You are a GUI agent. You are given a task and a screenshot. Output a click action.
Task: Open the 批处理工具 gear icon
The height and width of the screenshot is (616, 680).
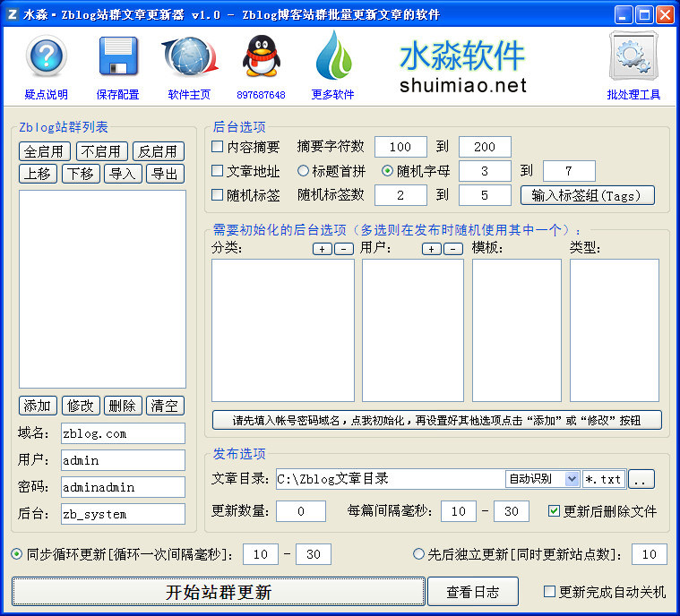point(633,56)
